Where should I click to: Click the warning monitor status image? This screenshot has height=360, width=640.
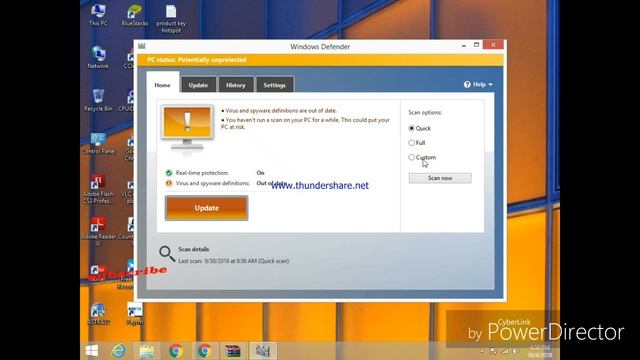(x=187, y=129)
